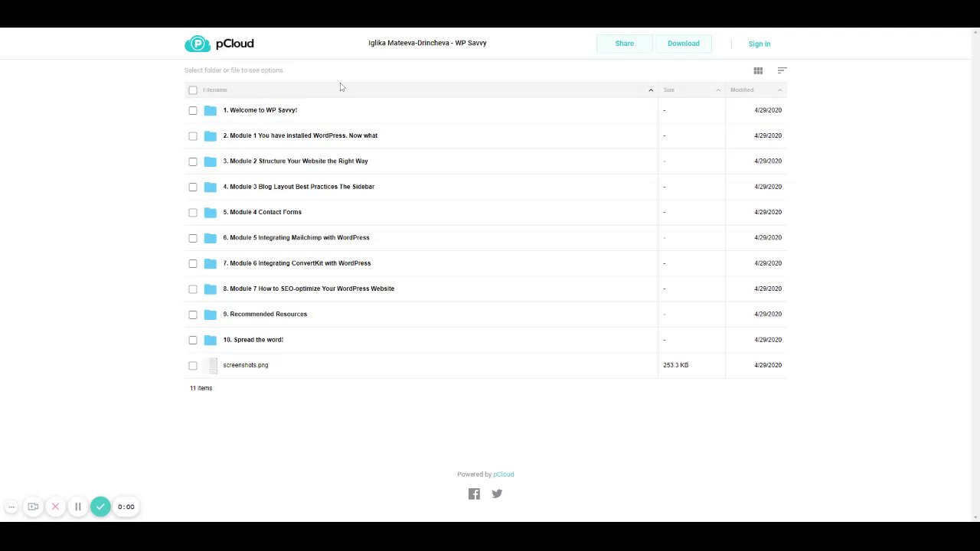Open Module 3 Blog Layout Best Practices
The height and width of the screenshot is (551, 980).
pos(299,187)
